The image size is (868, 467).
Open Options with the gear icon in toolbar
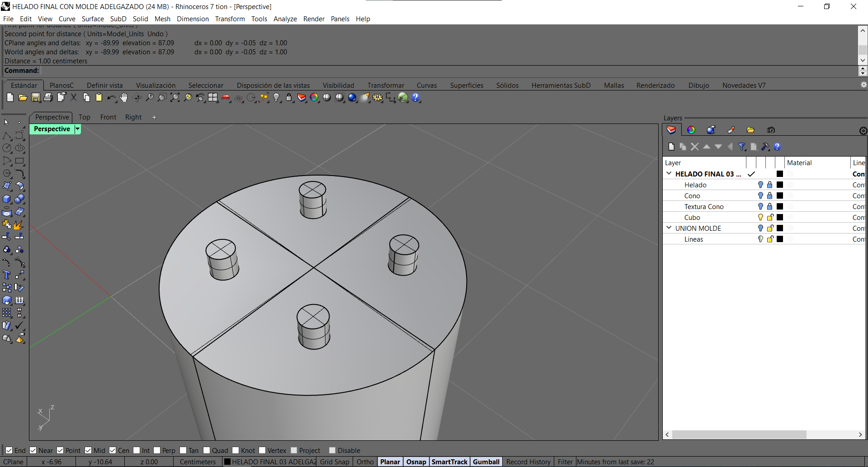click(377, 97)
